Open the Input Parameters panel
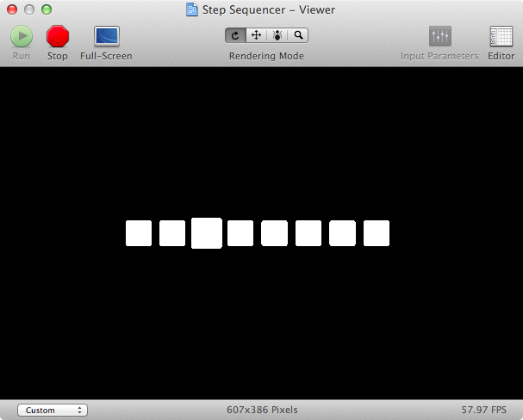This screenshot has height=420, width=523. click(440, 36)
